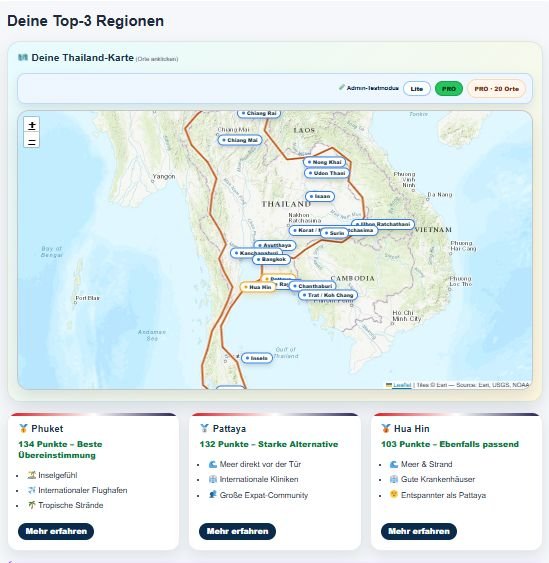
Task: Click the silver medal icon beside Pattaya
Action: click(204, 428)
